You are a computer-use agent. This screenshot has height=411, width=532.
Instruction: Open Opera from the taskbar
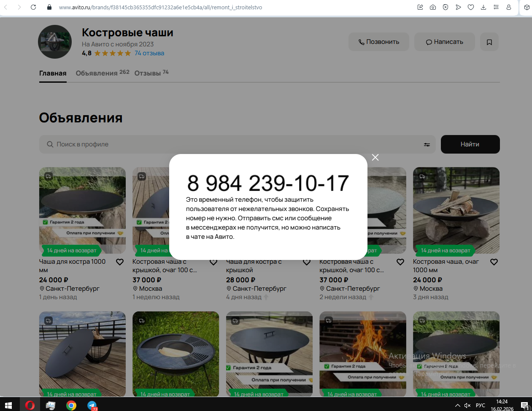click(30, 406)
